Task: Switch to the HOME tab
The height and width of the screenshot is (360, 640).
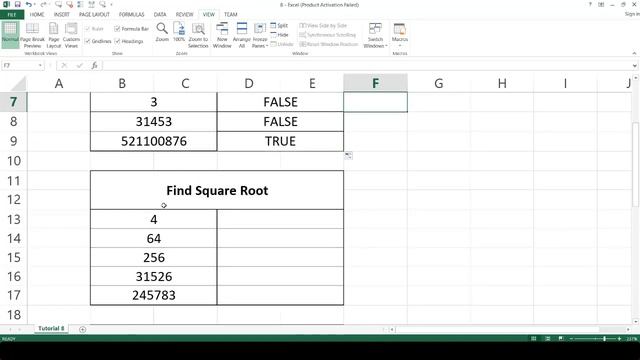Action: tap(37, 14)
